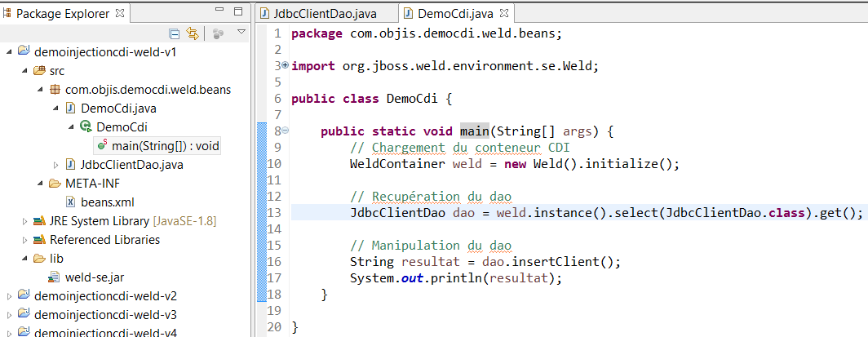Click the Focus on Active Task icon
This screenshot has width=868, height=337.
pos(218,33)
